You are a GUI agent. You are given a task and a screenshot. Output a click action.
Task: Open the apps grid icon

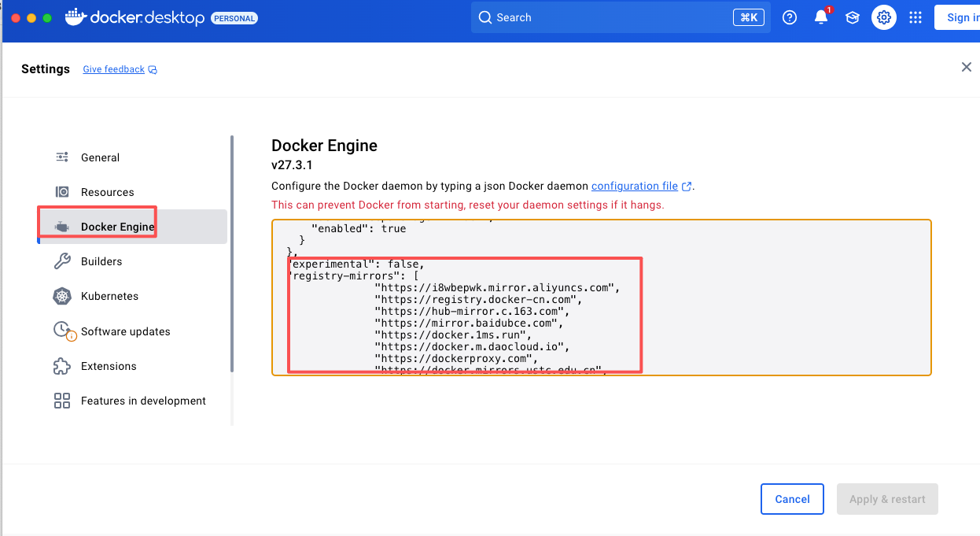[x=916, y=17]
